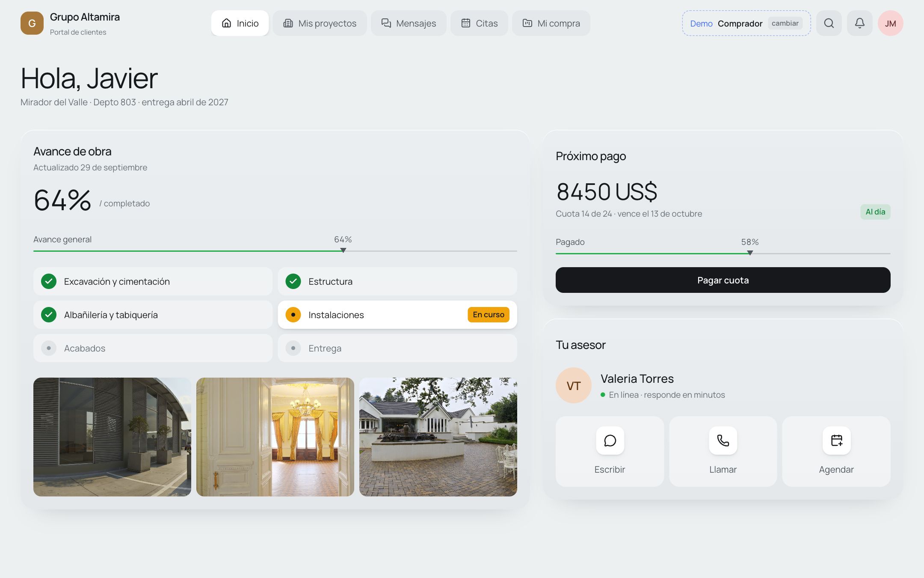Image resolution: width=924 pixels, height=578 pixels.
Task: Click green check icon beside Excavación y cimentación
Action: [49, 281]
